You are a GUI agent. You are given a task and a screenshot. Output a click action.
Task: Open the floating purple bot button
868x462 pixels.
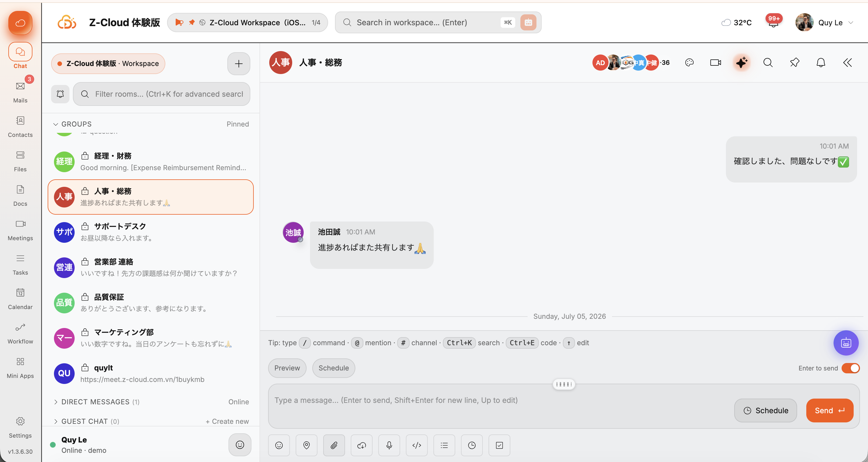click(x=846, y=343)
